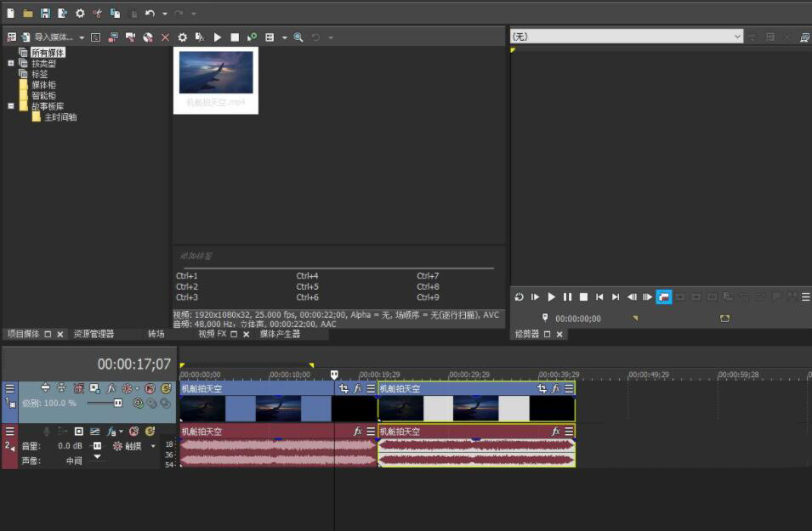The height and width of the screenshot is (531, 812).
Task: Click the Undo arrow in top toolbar
Action: coord(150,14)
